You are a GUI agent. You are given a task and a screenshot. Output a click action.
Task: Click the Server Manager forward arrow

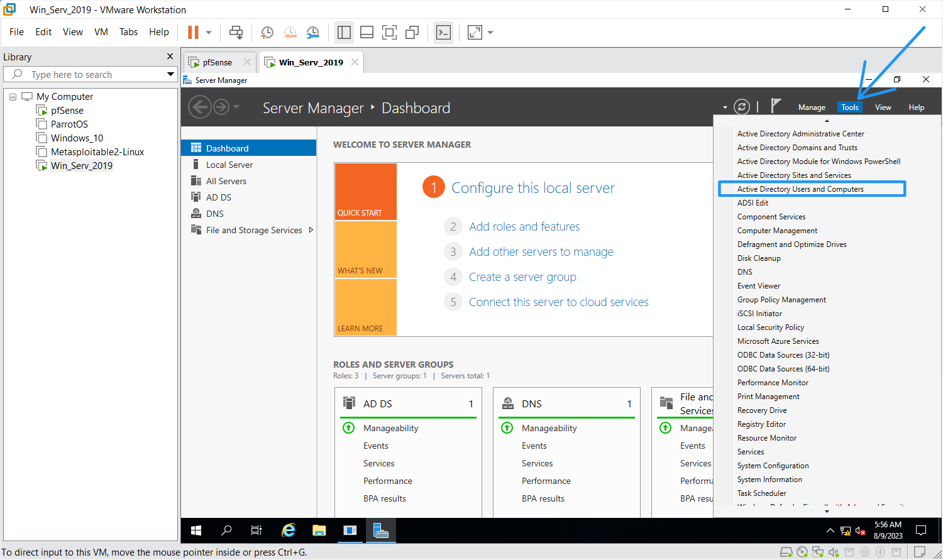(221, 107)
